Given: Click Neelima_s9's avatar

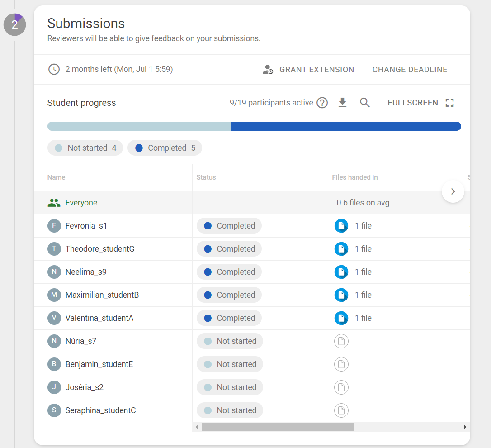Looking at the screenshot, I should tap(54, 272).
